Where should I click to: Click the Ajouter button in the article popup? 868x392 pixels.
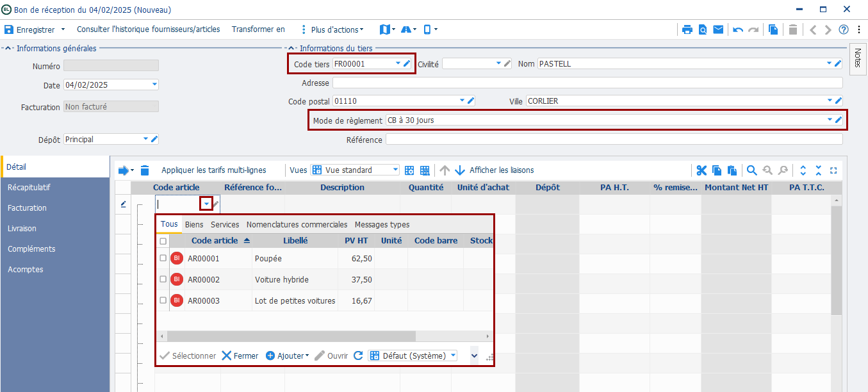point(287,355)
